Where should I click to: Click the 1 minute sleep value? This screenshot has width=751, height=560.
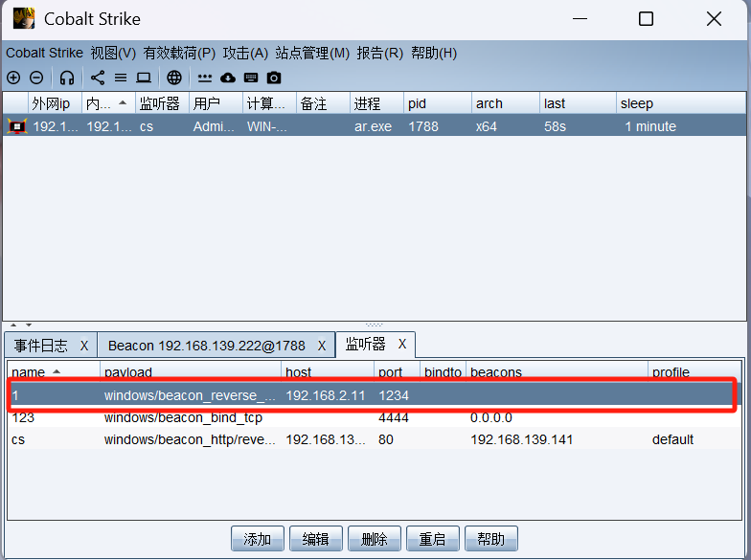click(650, 126)
